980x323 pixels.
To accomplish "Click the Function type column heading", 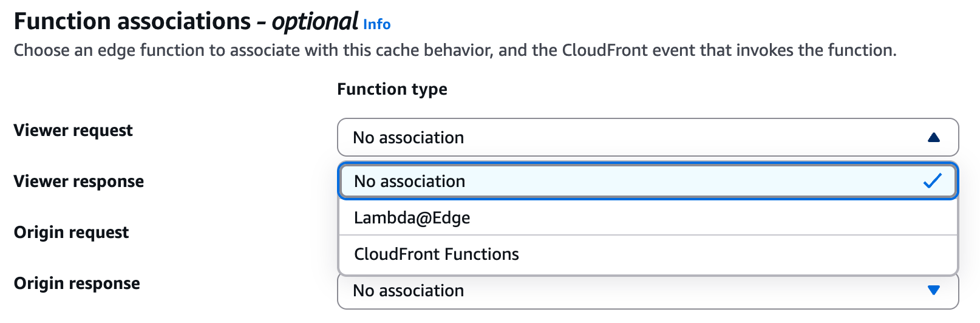I will coord(392,89).
